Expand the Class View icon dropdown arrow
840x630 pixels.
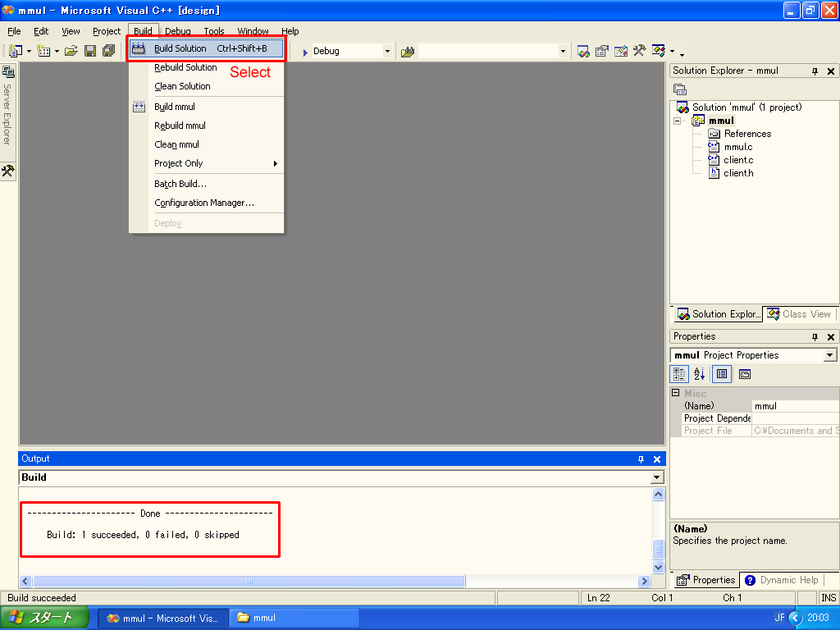click(672, 52)
